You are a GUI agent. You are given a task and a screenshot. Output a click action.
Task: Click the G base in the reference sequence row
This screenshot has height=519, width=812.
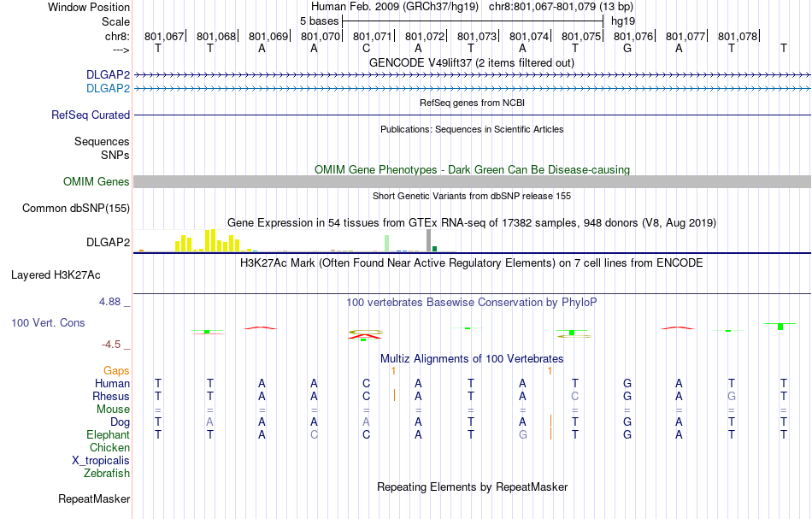click(627, 49)
